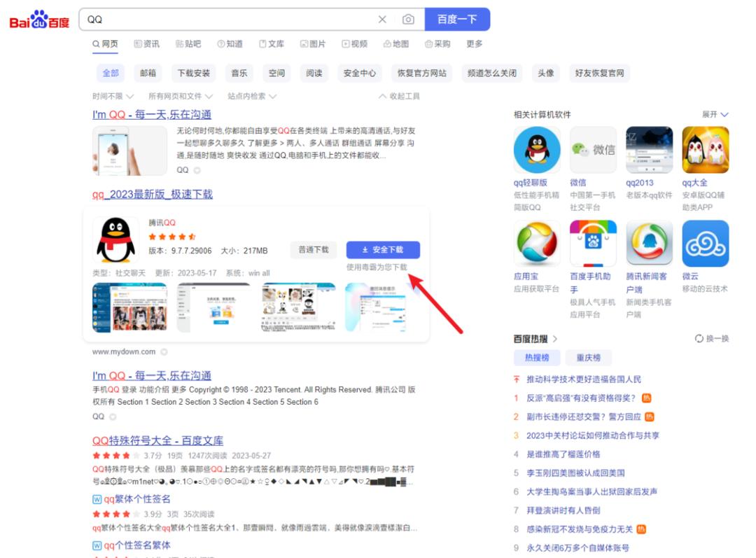Viewport: 756px width, 558px height.
Task: Click the qq2013 app icon
Action: point(650,150)
